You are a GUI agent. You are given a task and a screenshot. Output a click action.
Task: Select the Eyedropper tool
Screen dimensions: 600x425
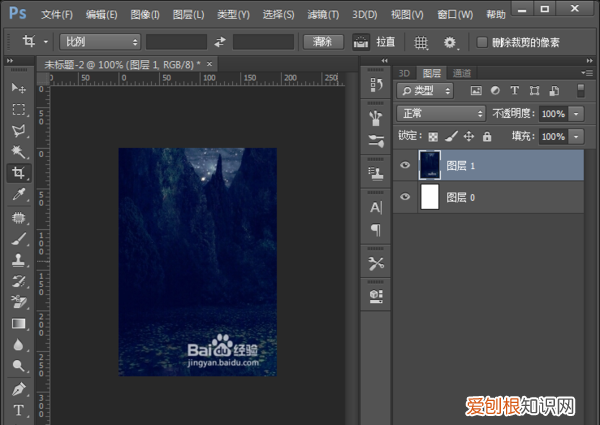point(18,194)
